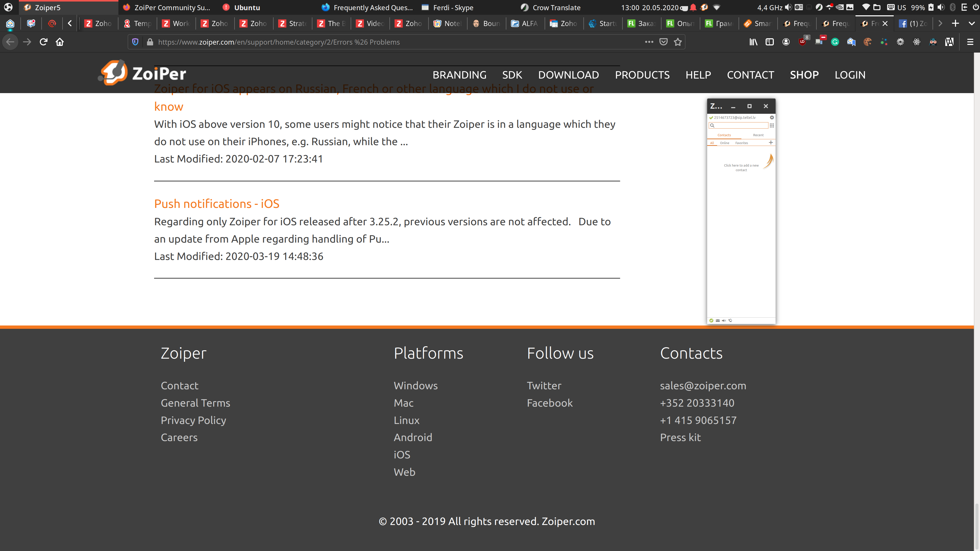This screenshot has height=551, width=980.
Task: Click the green status checkmark in Zoiper footer
Action: (712, 321)
